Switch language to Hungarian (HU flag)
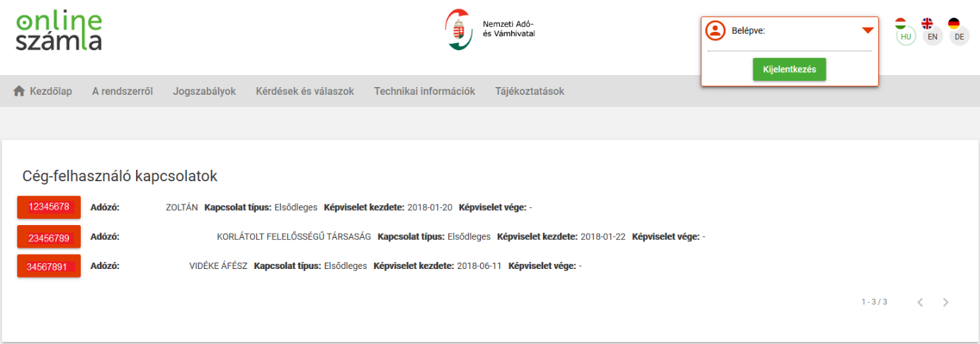Viewport: 980px width, 344px height. pyautogui.click(x=905, y=33)
